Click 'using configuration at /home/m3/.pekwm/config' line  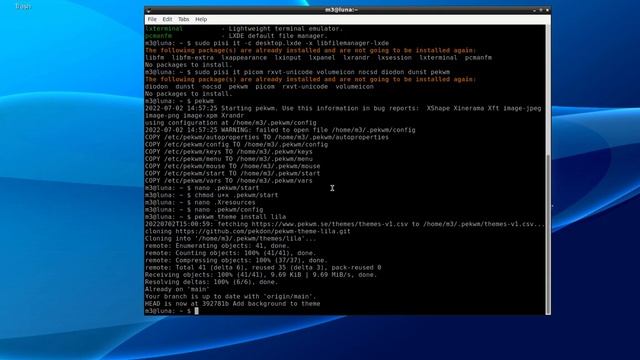point(231,123)
